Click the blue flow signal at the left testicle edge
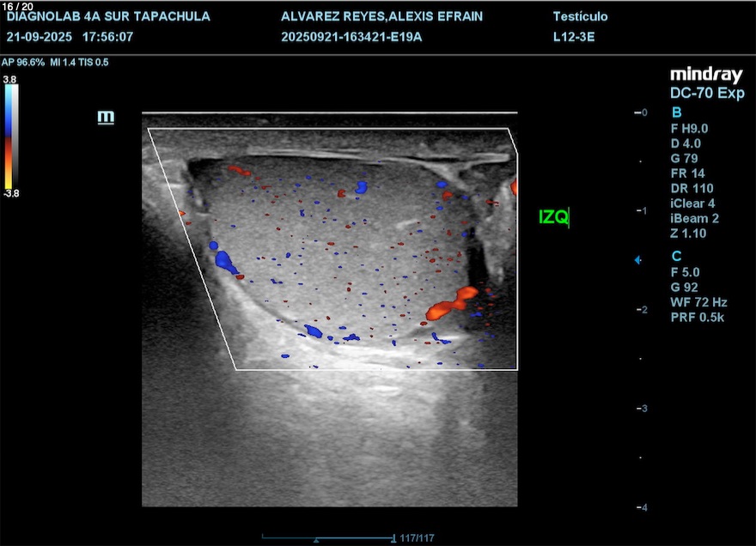The width and height of the screenshot is (756, 546). click(224, 258)
